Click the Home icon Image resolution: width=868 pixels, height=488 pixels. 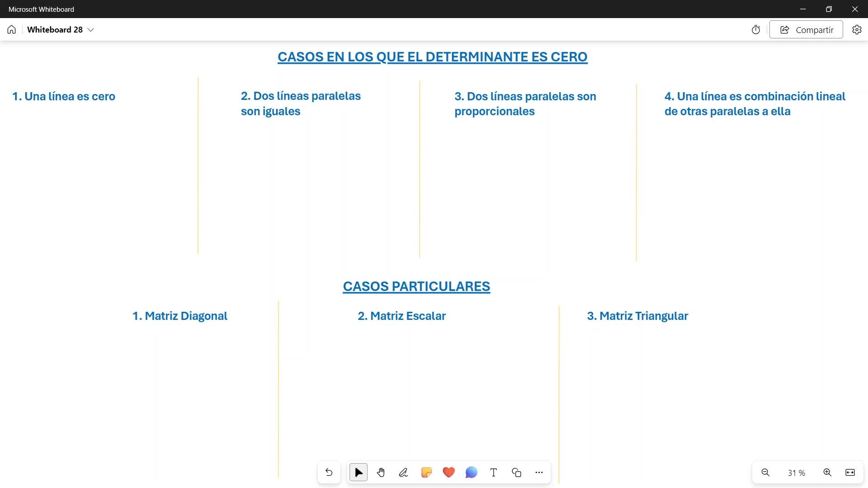12,30
